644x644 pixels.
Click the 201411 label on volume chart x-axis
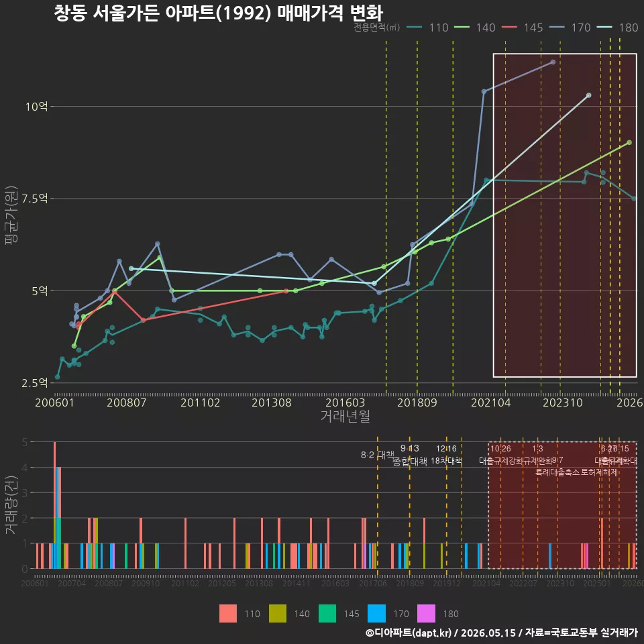297,583
